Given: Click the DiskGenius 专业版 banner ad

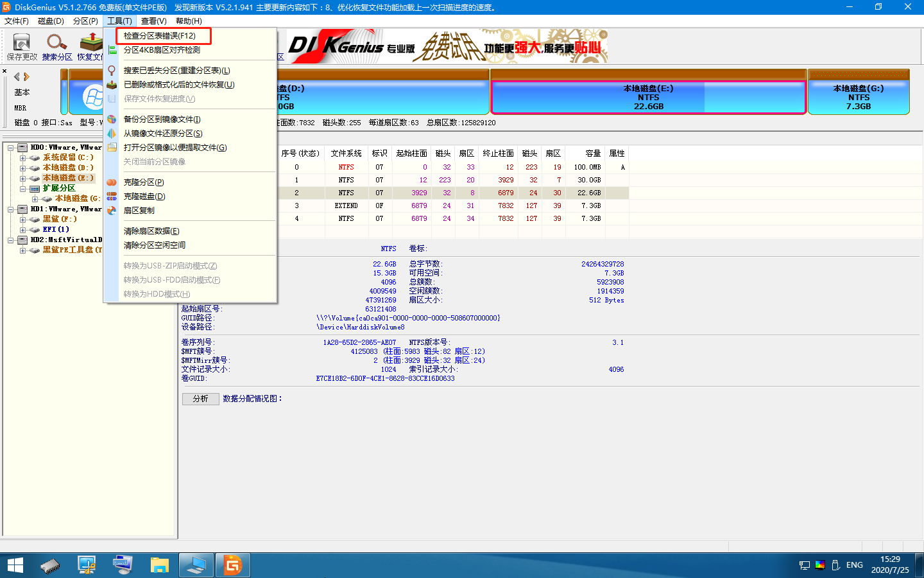Looking at the screenshot, I should click(x=447, y=47).
